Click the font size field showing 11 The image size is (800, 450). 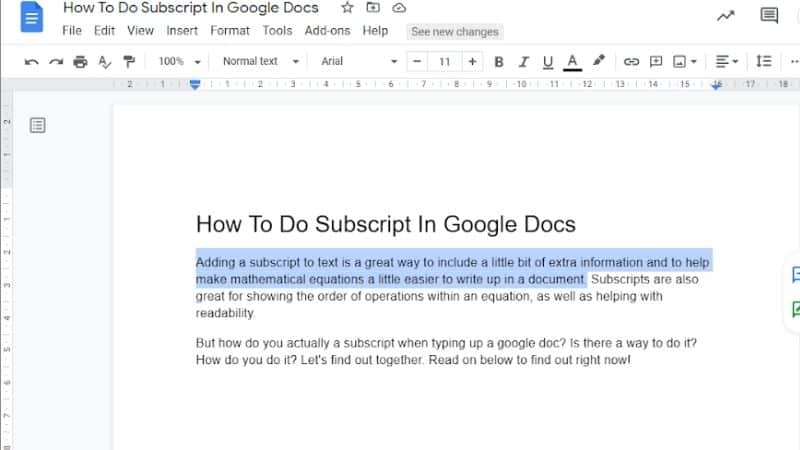click(445, 62)
